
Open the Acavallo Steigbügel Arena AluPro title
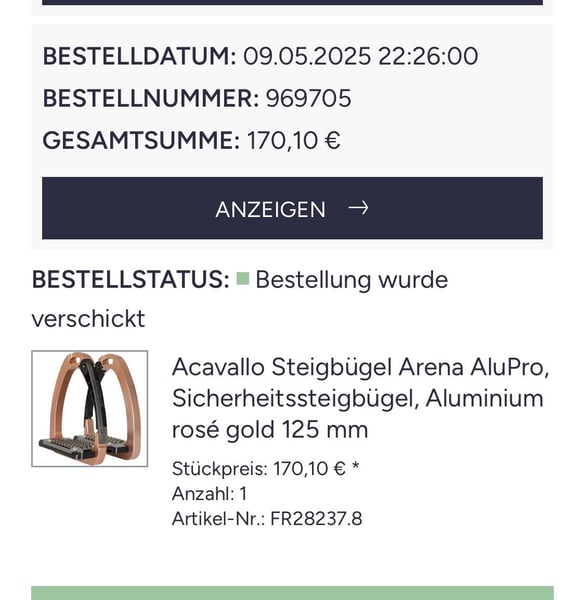360,398
